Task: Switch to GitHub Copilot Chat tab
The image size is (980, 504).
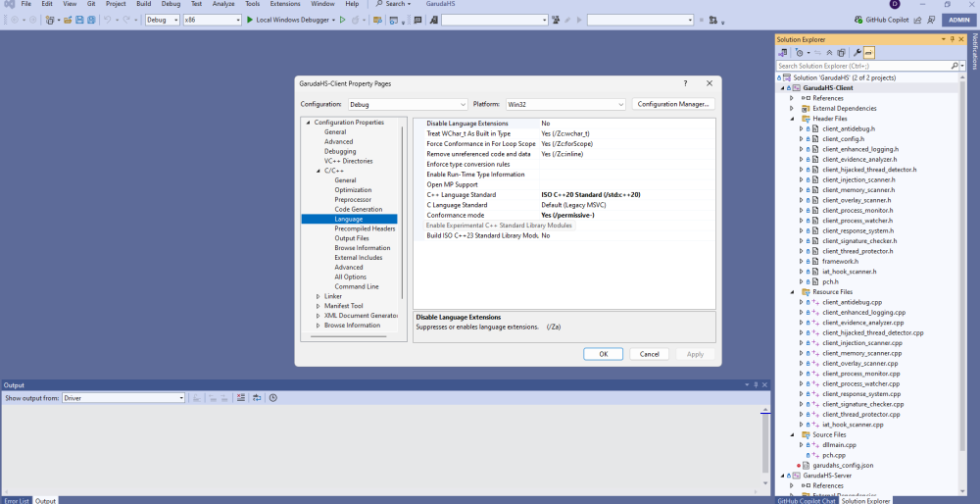Action: [x=806, y=501]
